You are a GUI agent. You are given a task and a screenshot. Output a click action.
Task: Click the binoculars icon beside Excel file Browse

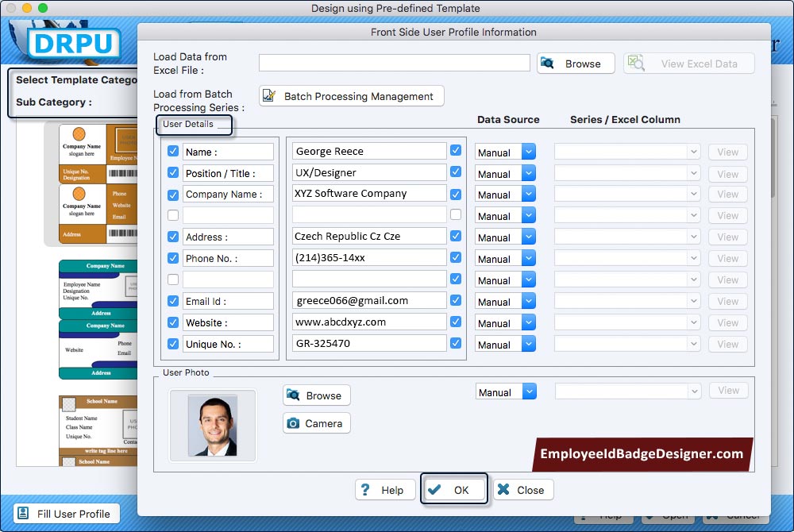pyautogui.click(x=547, y=64)
